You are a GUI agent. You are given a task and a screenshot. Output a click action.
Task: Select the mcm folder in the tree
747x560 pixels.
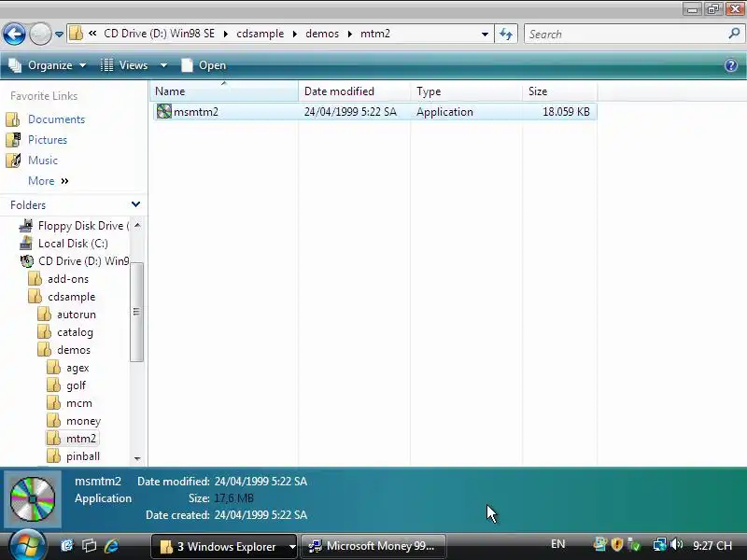[79, 403]
